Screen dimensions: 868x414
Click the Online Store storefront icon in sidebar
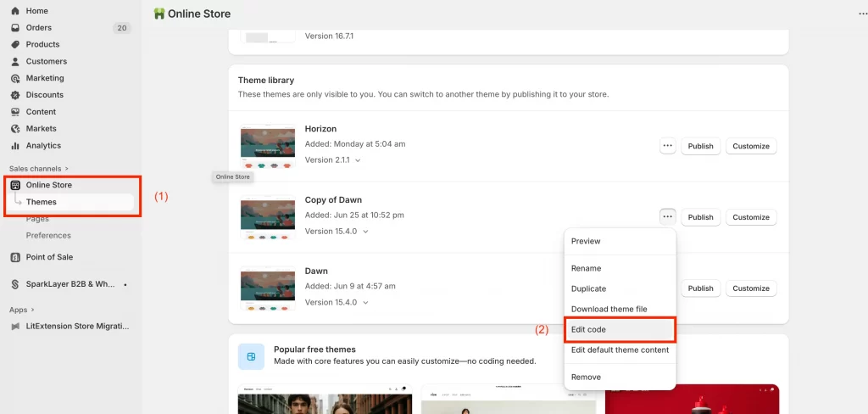[15, 185]
